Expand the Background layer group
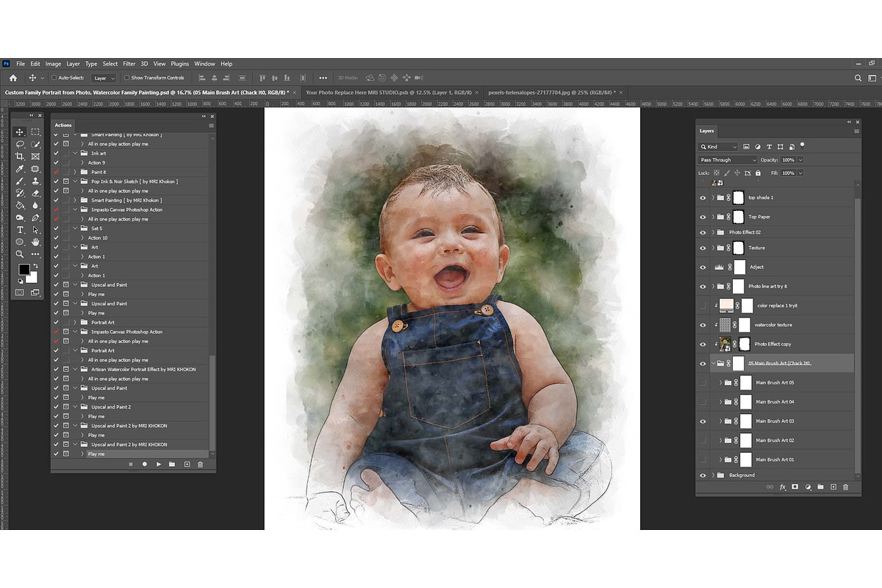This screenshot has width=882, height=588. click(713, 475)
